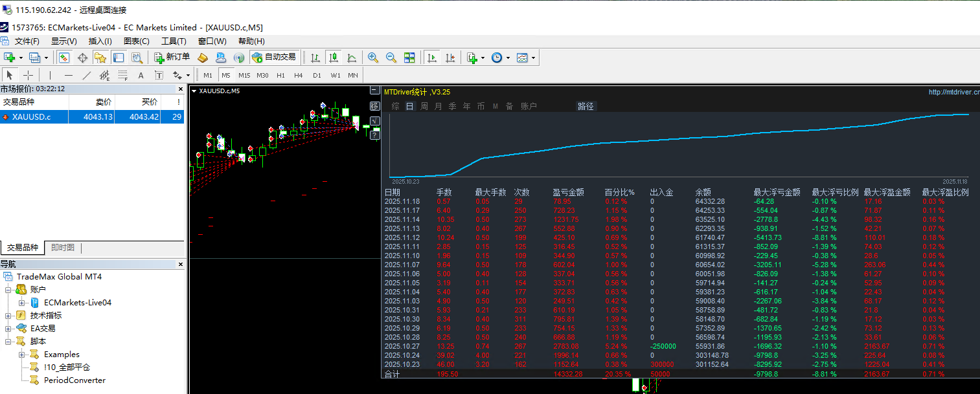Open the profiles dropdown arrow
Image resolution: width=980 pixels, height=394 pixels.
click(x=45, y=58)
